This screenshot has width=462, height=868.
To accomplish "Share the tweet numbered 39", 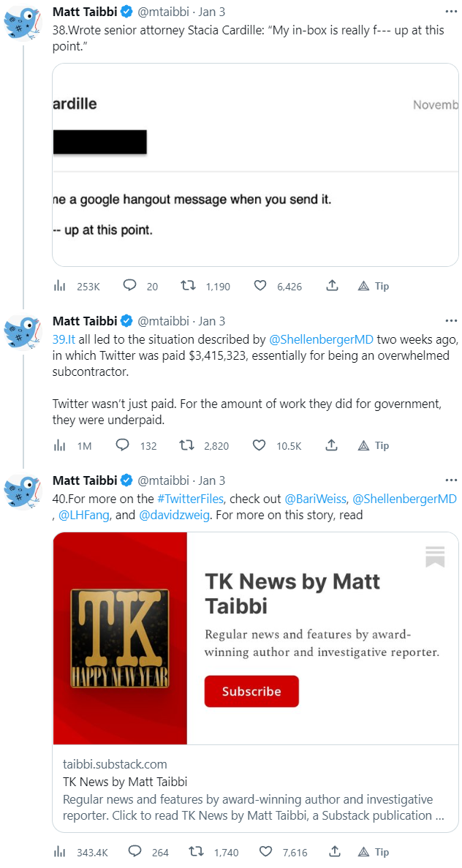I will [331, 445].
